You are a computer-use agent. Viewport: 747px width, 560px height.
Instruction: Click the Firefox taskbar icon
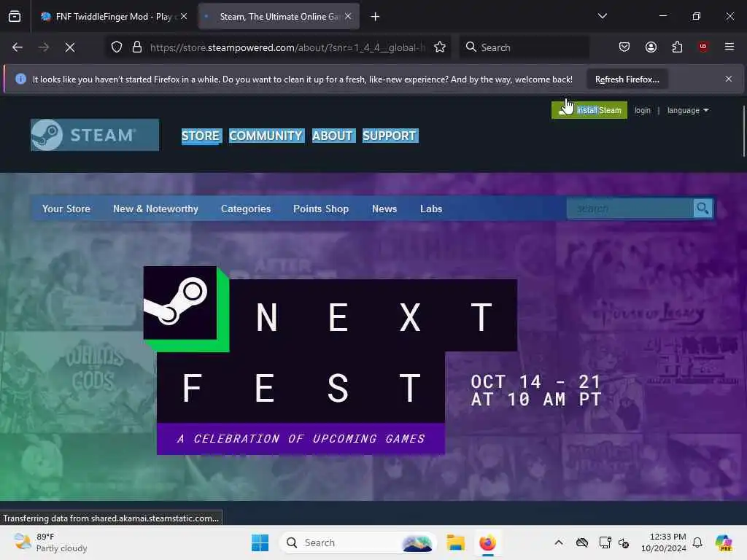tap(487, 542)
